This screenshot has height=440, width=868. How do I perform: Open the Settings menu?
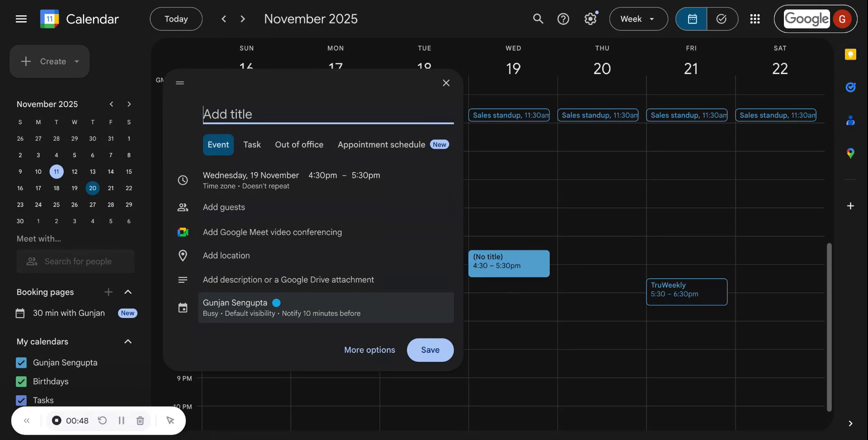click(x=590, y=19)
